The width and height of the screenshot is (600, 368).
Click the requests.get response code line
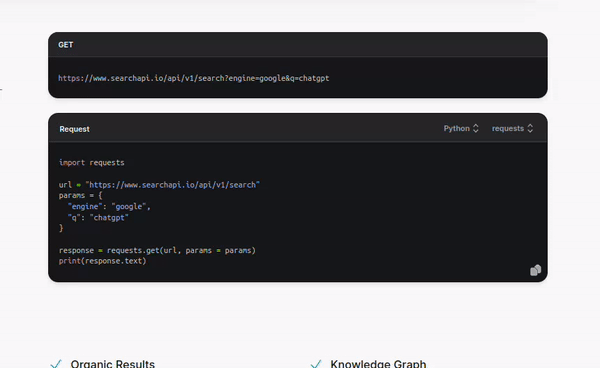157,251
